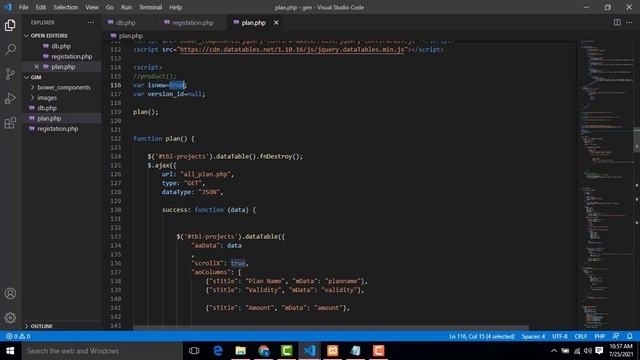Open Task View on the taskbar
This screenshot has height=360, width=640.
coord(194,351)
